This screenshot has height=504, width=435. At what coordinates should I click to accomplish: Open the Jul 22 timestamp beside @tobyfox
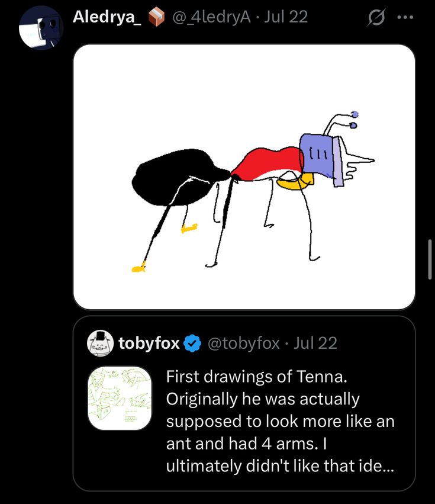click(x=315, y=344)
